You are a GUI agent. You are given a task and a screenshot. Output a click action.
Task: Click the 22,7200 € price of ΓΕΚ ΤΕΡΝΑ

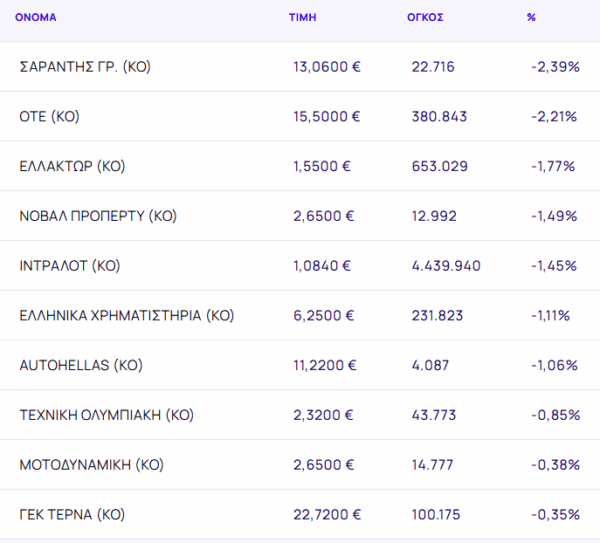pyautogui.click(x=326, y=515)
